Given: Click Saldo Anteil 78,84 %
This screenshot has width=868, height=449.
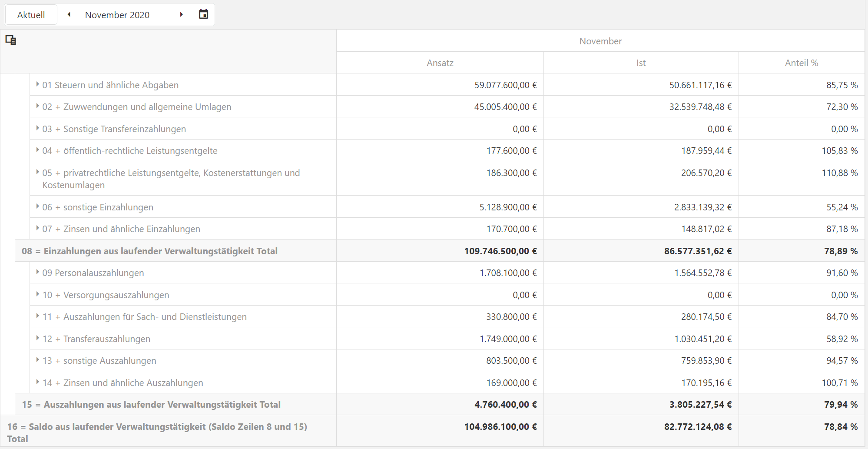Looking at the screenshot, I should [x=841, y=426].
